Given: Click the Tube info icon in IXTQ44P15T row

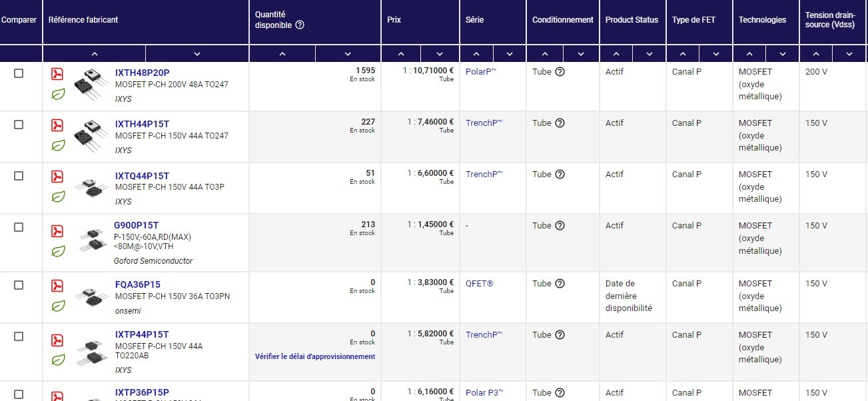Looking at the screenshot, I should pyautogui.click(x=560, y=175).
